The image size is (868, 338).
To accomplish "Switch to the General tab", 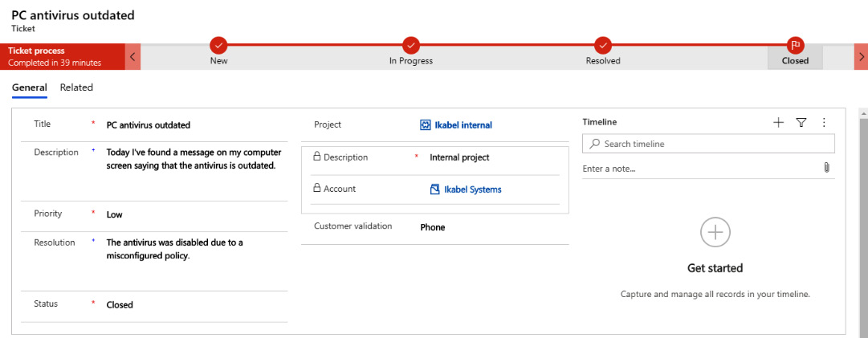I will click(30, 88).
